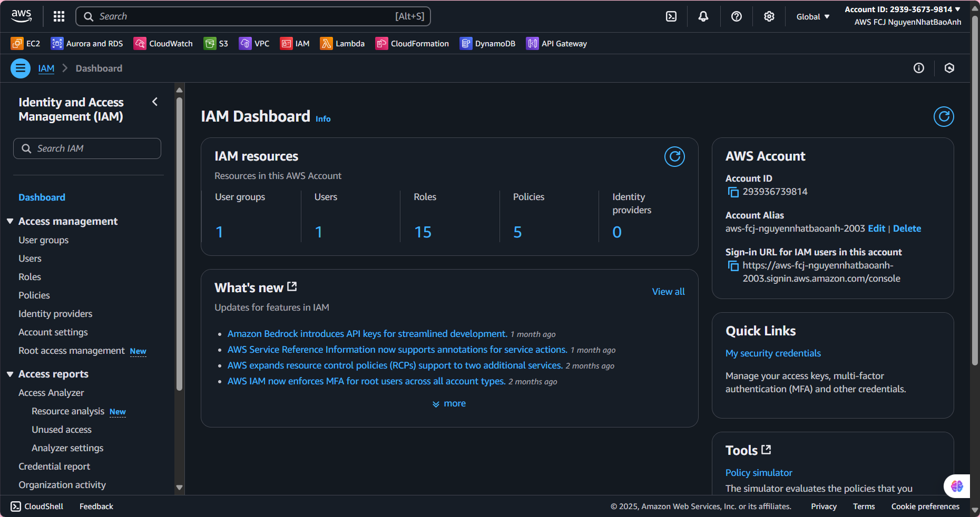The width and height of the screenshot is (980, 517).
Task: Open the notifications bell
Action: (703, 16)
